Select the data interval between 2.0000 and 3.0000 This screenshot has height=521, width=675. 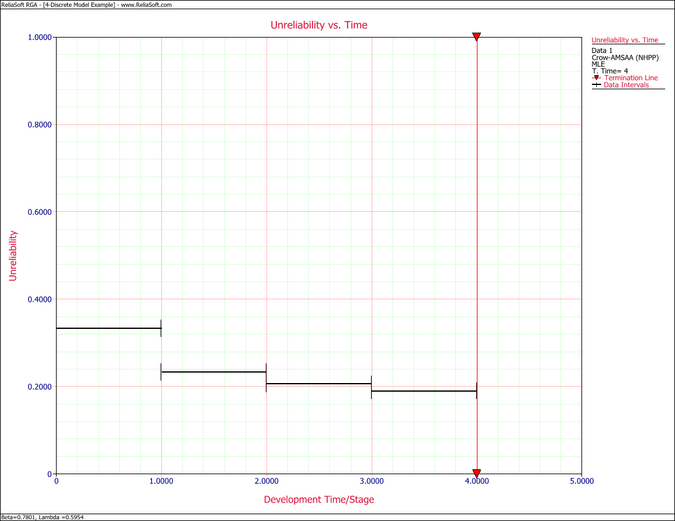click(318, 384)
